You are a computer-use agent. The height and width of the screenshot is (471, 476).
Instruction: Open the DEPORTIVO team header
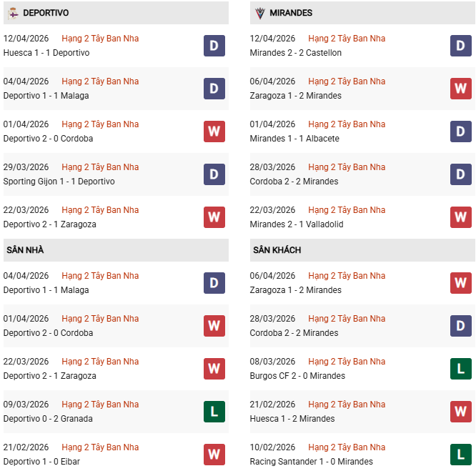[x=46, y=13]
